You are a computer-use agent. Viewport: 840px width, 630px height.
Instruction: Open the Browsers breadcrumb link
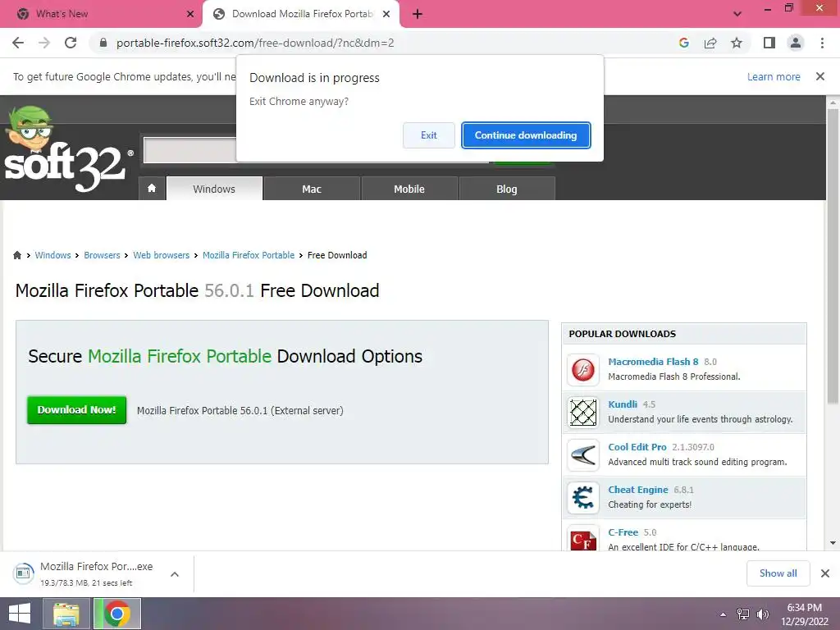point(102,255)
